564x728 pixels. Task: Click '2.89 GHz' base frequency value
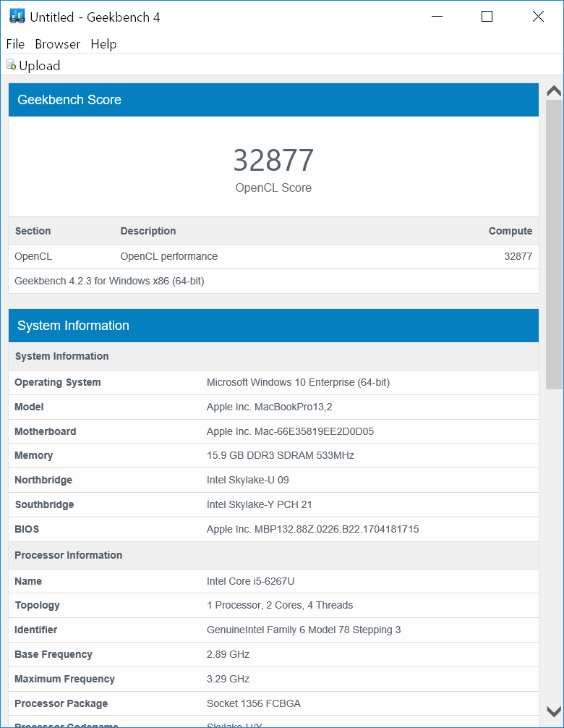click(228, 654)
